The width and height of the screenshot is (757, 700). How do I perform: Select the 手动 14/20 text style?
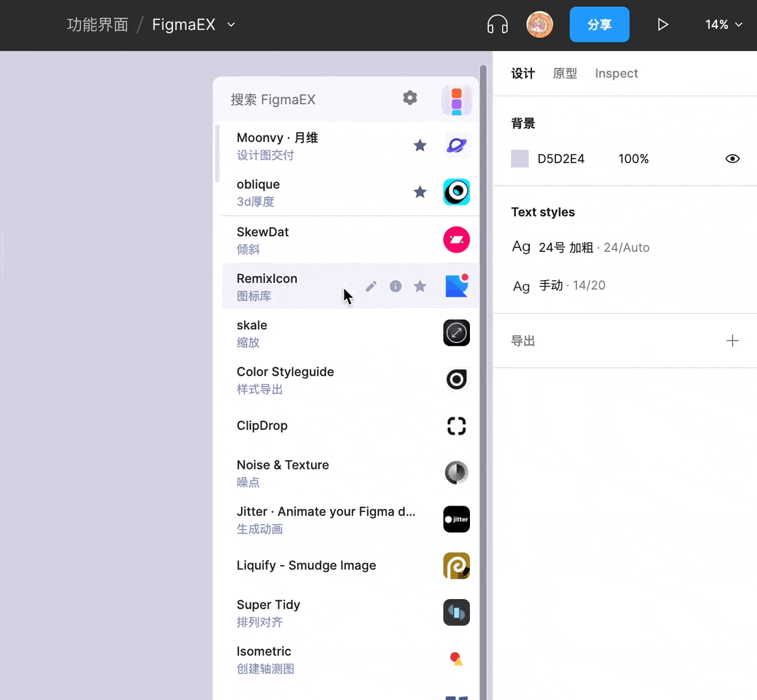point(559,286)
